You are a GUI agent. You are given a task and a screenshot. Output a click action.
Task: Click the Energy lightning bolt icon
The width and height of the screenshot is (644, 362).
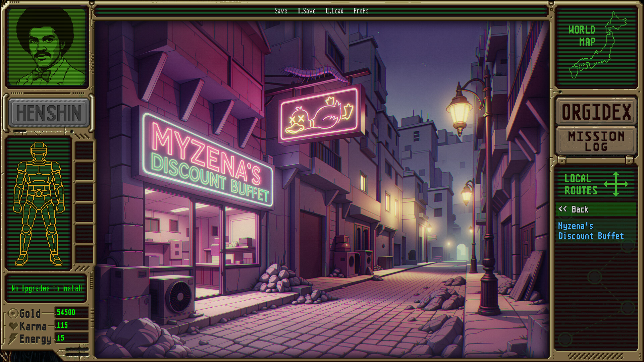click(x=13, y=339)
